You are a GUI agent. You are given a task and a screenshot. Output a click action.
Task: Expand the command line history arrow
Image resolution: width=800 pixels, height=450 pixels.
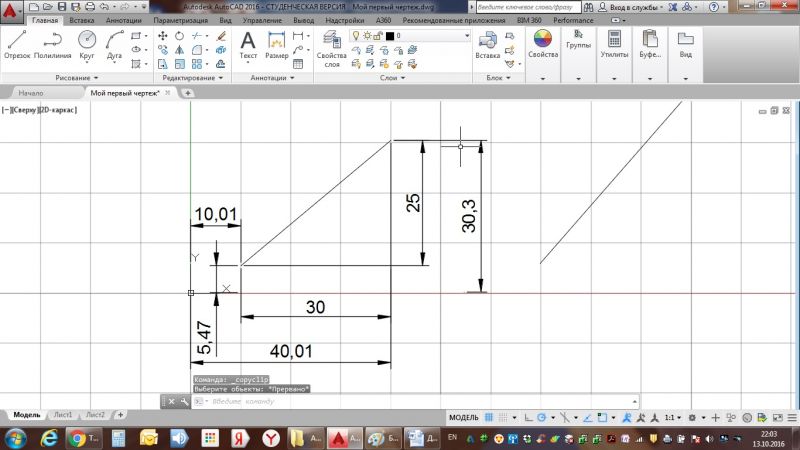click(x=635, y=402)
